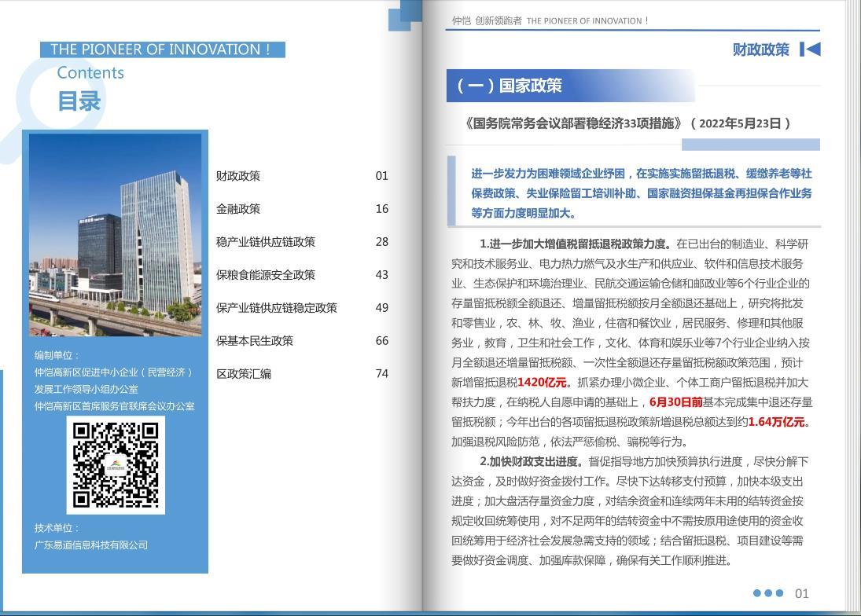Click the （一）国家政策 section banner
861x616 pixels.
(570, 86)
